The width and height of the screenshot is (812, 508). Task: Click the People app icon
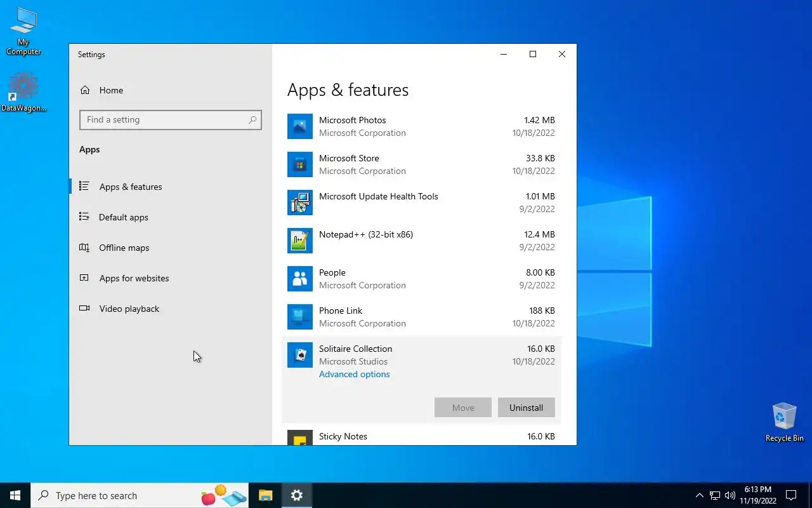300,279
